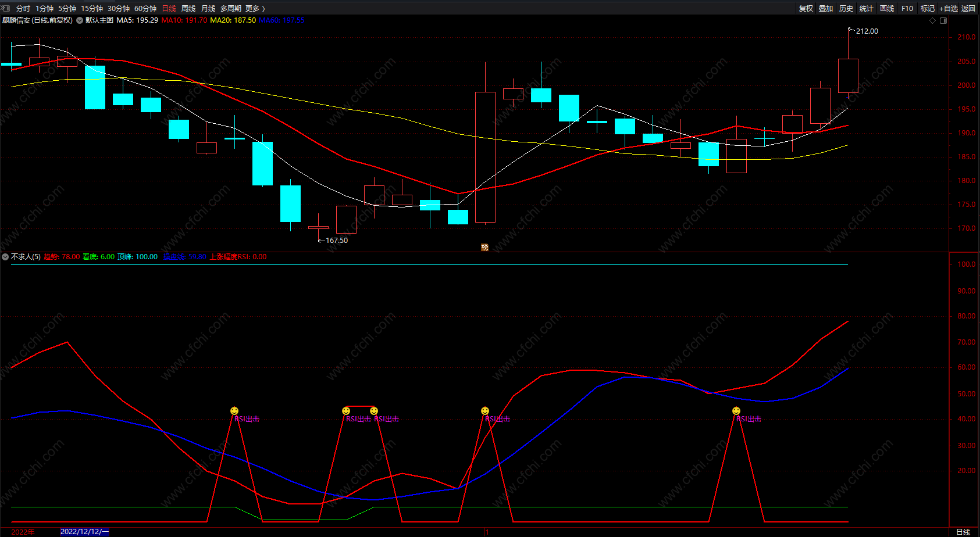The width and height of the screenshot is (980, 537).
Task: Select the 日线 daily chart tab
Action: [169, 9]
